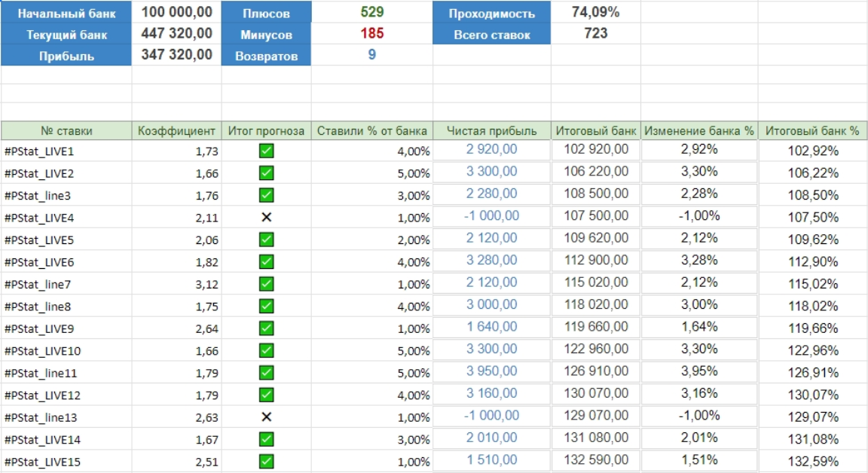Click the X mark in #PStat_LIVE4 row
868x473 pixels.
tap(266, 218)
